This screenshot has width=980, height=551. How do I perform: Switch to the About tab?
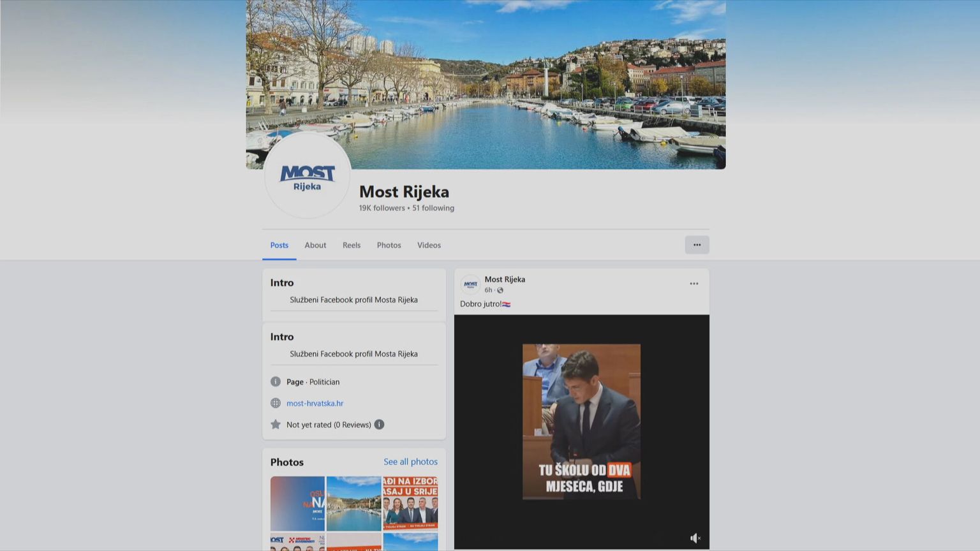click(315, 245)
